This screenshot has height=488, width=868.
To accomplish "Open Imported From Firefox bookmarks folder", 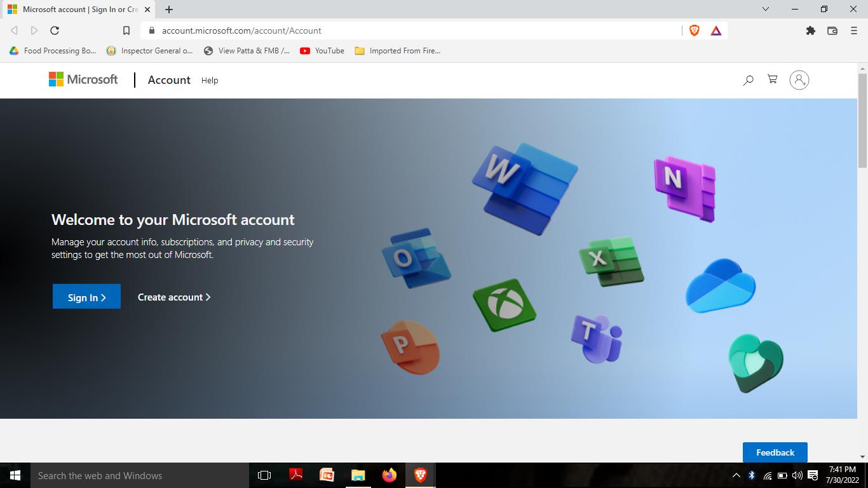I will point(397,51).
